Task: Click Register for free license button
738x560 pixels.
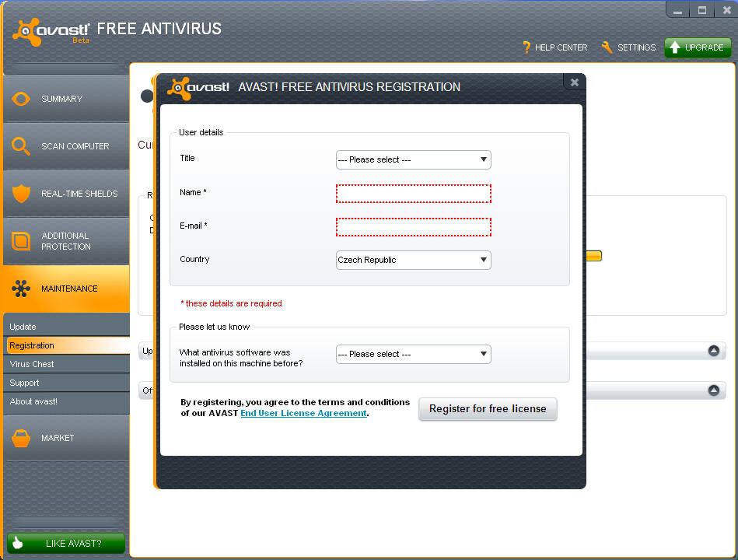Action: pyautogui.click(x=488, y=408)
